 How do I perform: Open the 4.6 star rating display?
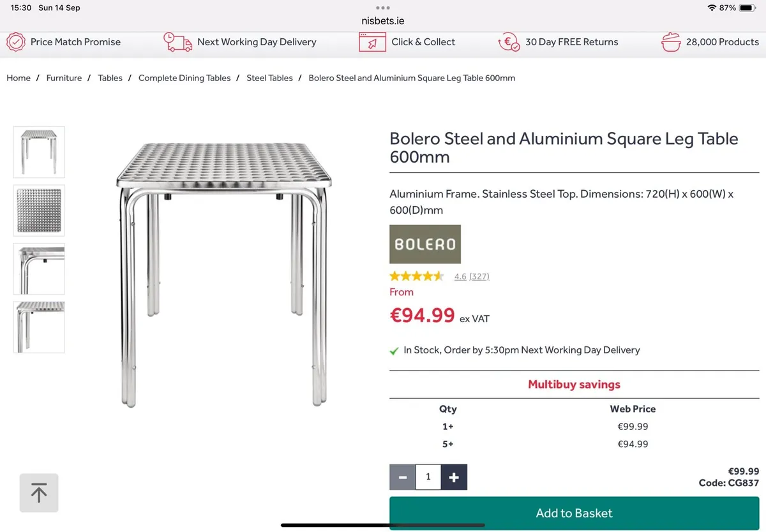tap(416, 276)
